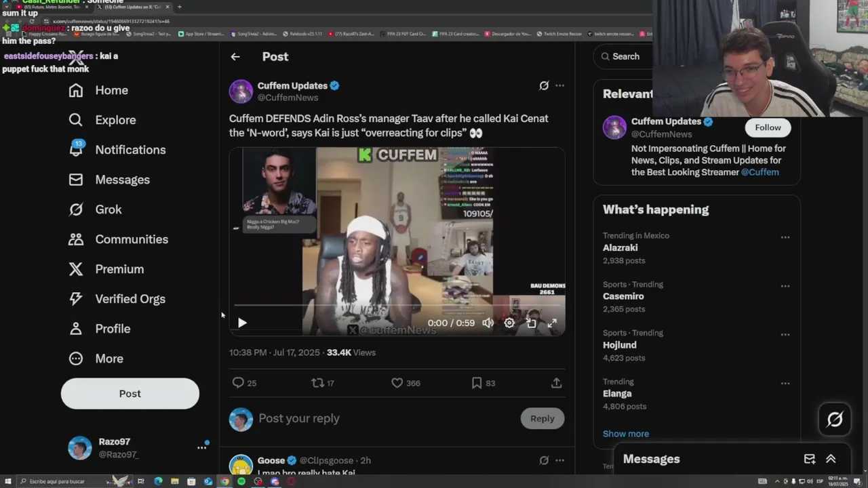Open Show more trending link

[626, 434]
